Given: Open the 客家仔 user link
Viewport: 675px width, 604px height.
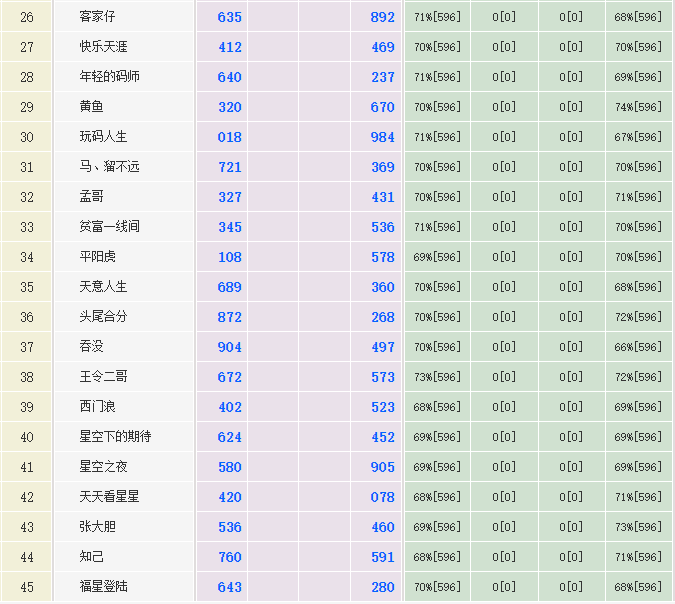Looking at the screenshot, I should (x=98, y=17).
